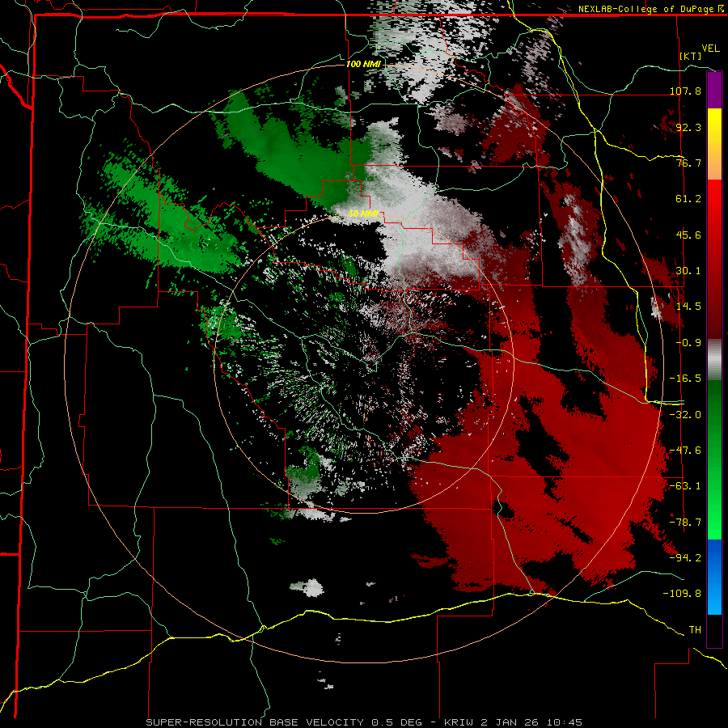Click the TH threshold legend label
Viewport: 728px width, 728px height.
tap(695, 629)
